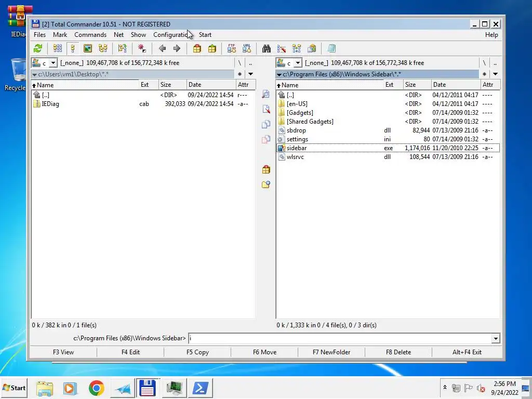Click the view icon in middle bar
The height and width of the screenshot is (399, 532).
(x=266, y=94)
